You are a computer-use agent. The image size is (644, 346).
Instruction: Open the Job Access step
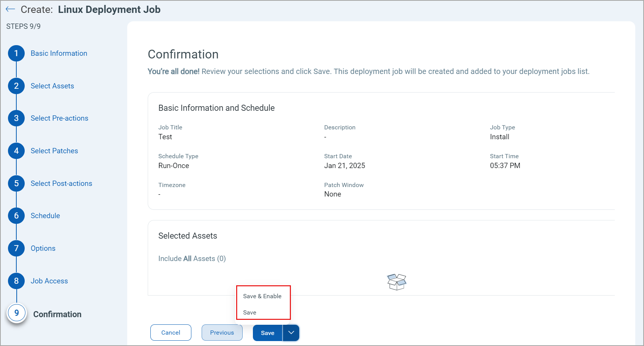[x=49, y=281]
